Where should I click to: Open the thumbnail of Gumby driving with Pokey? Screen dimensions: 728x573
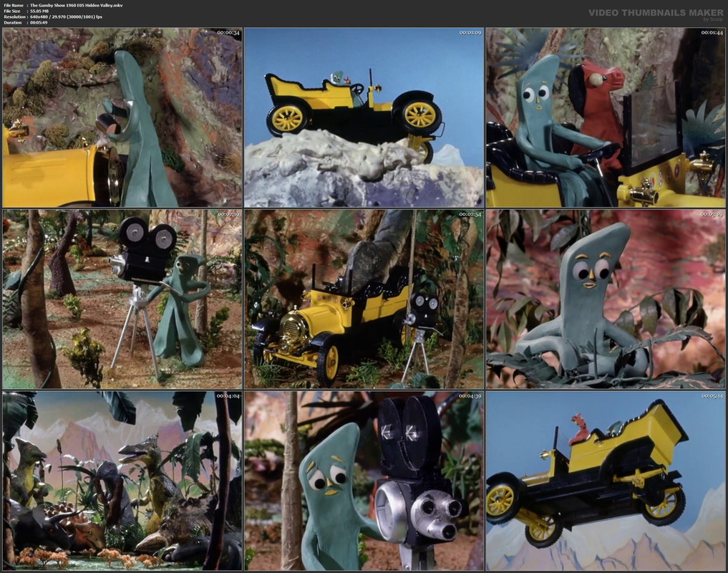[x=606, y=117]
